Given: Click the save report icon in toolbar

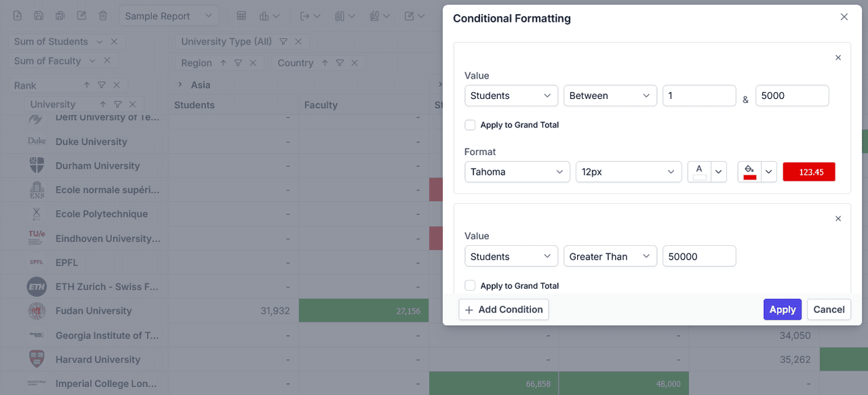Looking at the screenshot, I should [x=39, y=16].
